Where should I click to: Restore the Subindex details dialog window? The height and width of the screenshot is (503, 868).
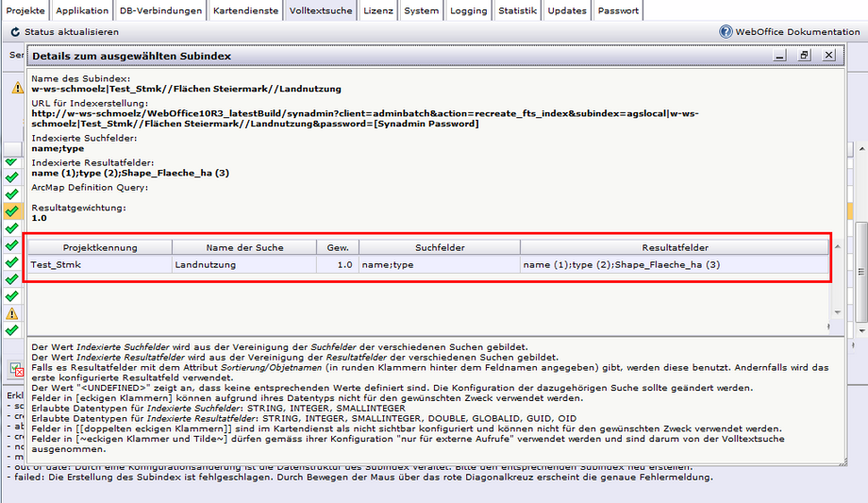click(804, 56)
